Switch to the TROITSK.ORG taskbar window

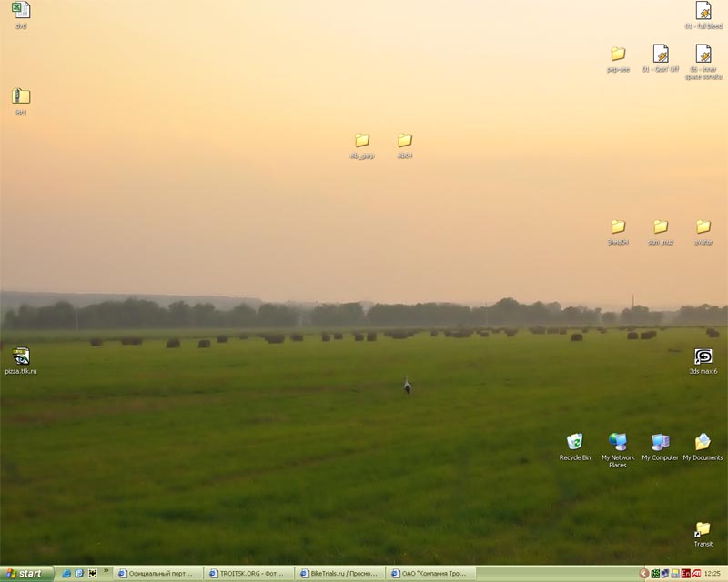point(251,574)
